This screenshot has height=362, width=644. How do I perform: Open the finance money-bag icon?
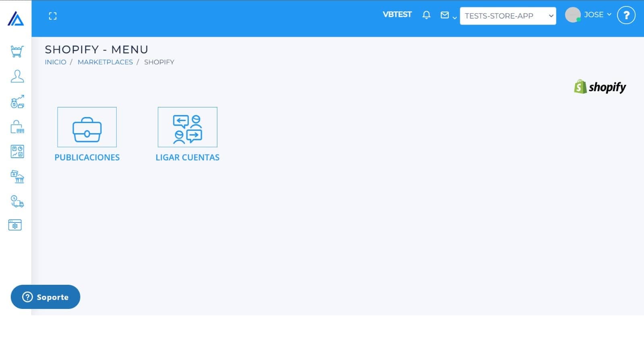[16, 102]
